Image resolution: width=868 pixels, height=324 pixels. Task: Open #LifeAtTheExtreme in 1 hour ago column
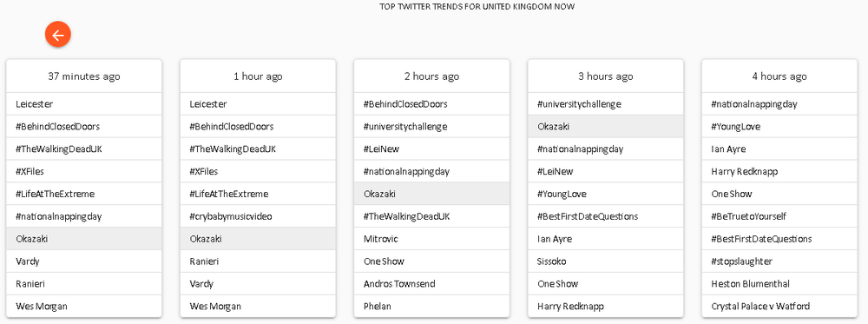tap(258, 194)
